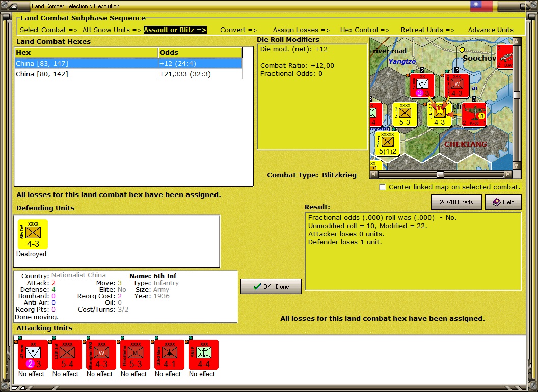Click the yellow 5-3 infantry on map
The height and width of the screenshot is (392, 538).
405,115
